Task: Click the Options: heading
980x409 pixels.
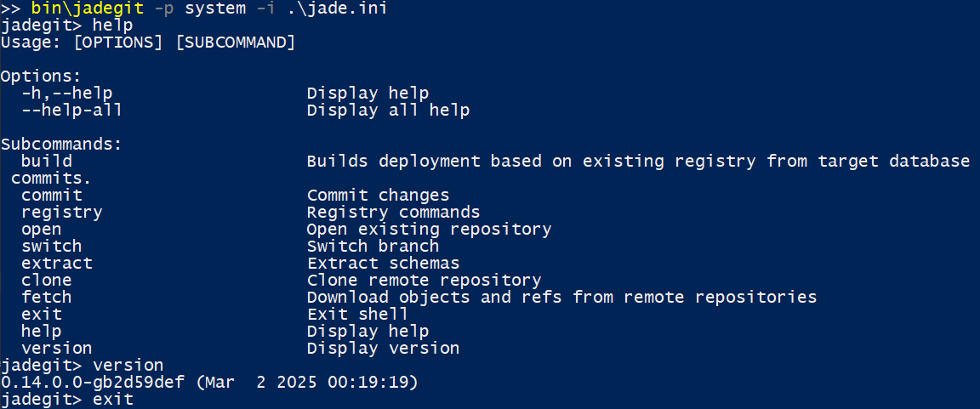Action: tap(41, 77)
